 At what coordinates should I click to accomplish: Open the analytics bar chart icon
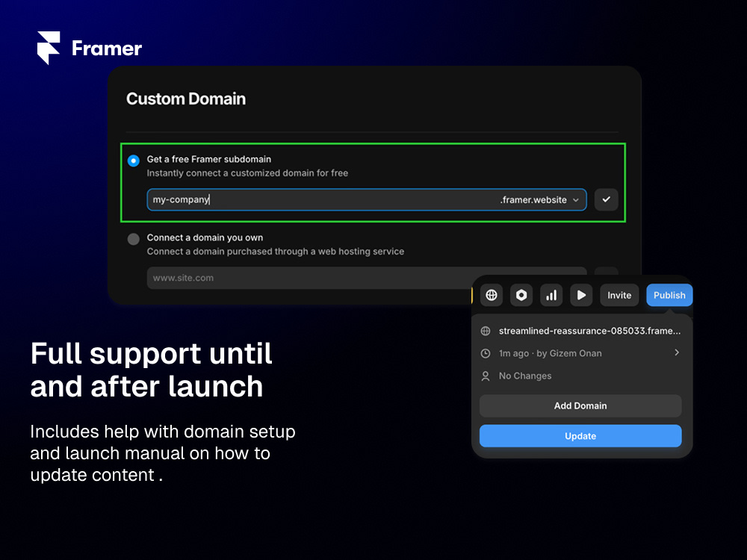pos(551,295)
